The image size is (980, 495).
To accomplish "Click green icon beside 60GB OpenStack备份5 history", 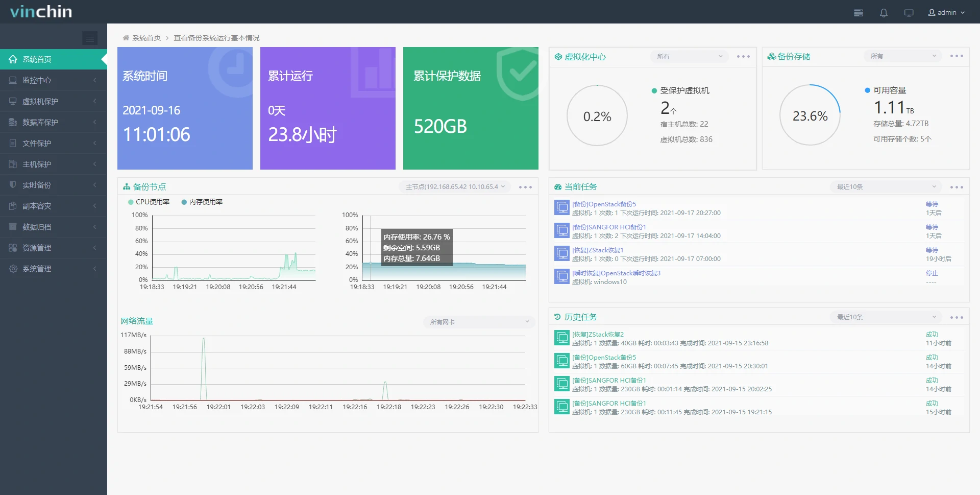I will click(562, 361).
